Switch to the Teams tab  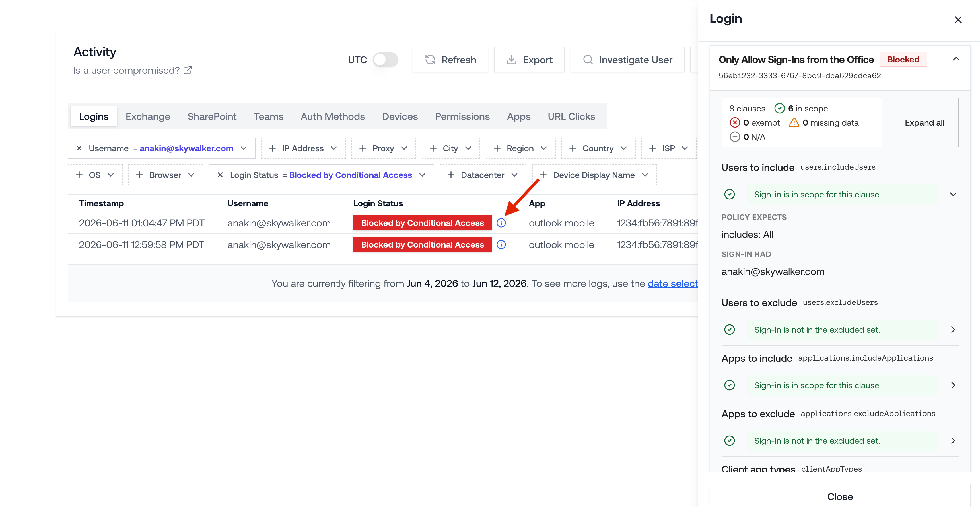(268, 116)
